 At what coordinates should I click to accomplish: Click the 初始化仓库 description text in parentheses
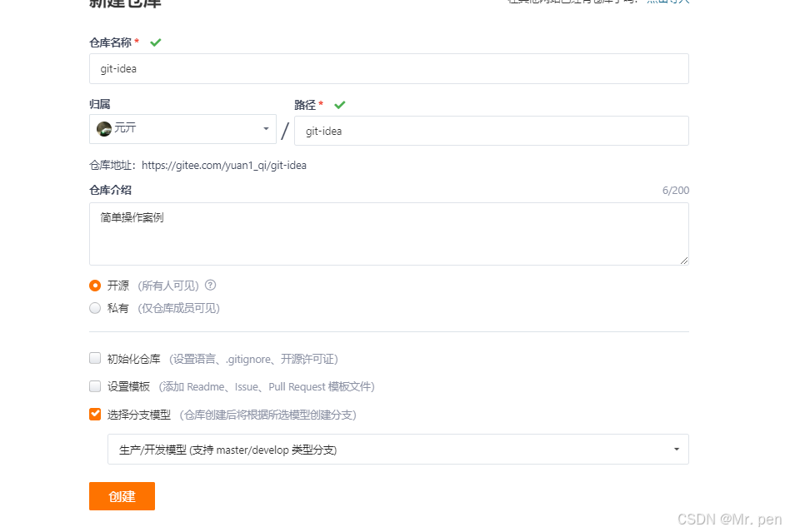tap(253, 359)
